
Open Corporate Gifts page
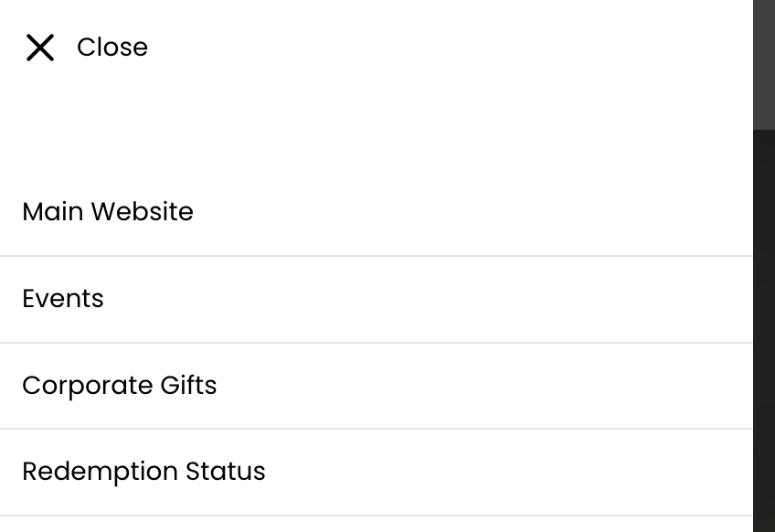(120, 386)
